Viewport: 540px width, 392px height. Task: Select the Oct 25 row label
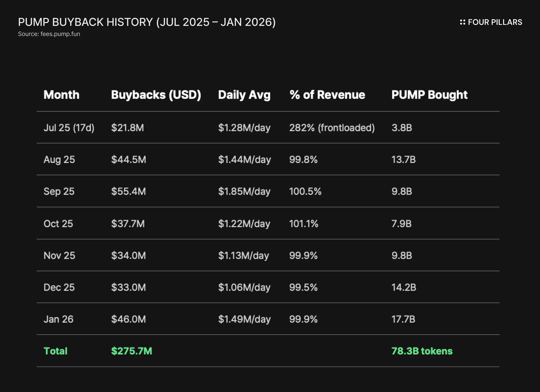click(x=58, y=224)
